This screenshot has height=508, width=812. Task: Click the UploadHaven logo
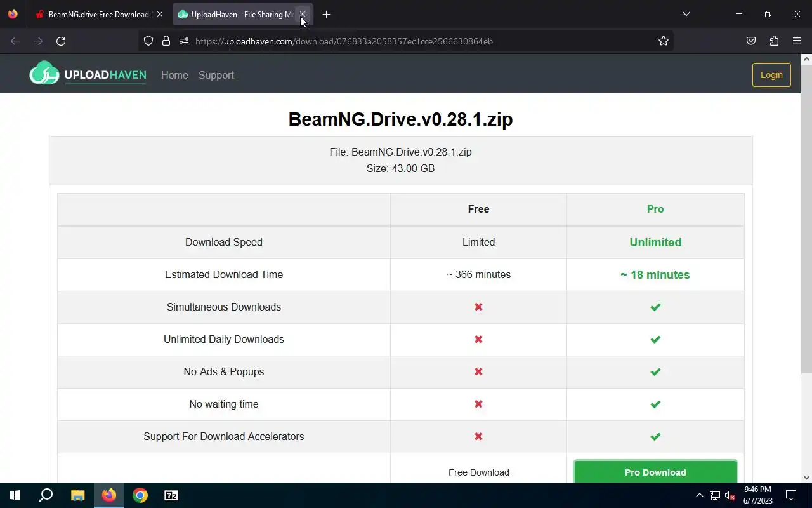tap(88, 74)
